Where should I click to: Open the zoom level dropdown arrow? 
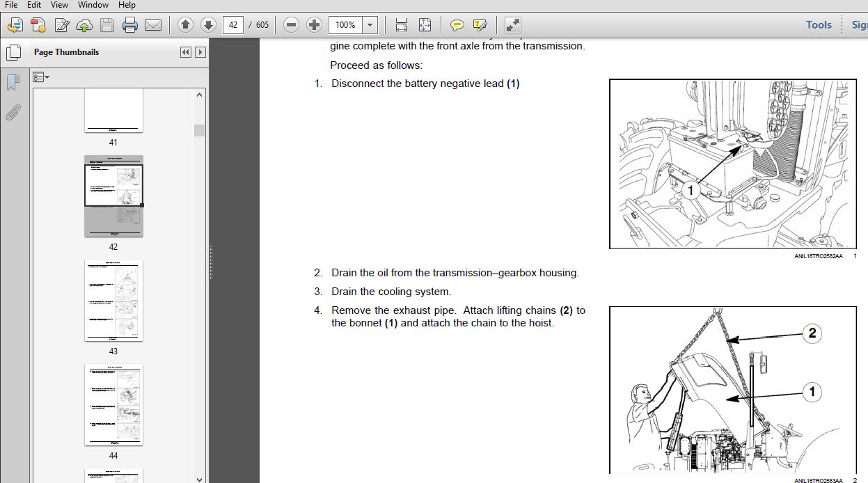tap(370, 25)
